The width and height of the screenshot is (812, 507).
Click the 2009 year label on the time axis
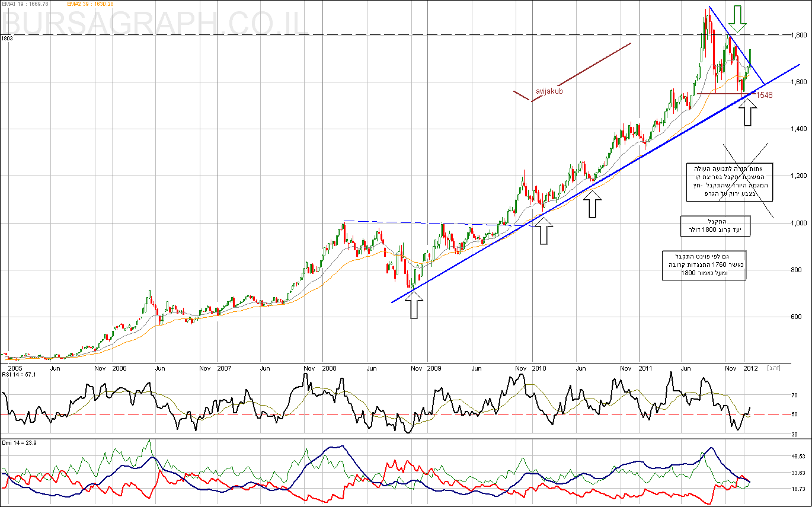pos(434,368)
